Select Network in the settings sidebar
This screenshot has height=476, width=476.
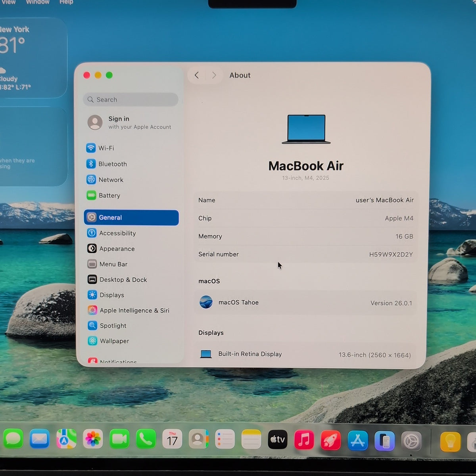[131, 180]
